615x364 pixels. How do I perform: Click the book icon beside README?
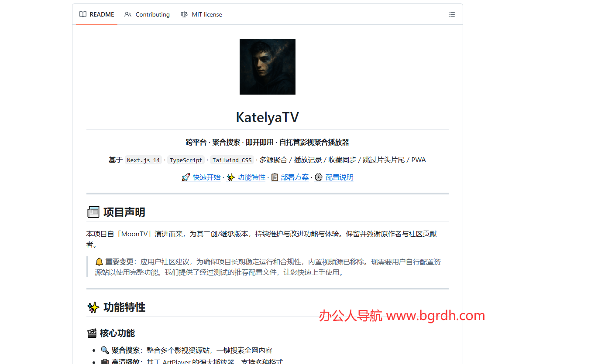coord(82,14)
